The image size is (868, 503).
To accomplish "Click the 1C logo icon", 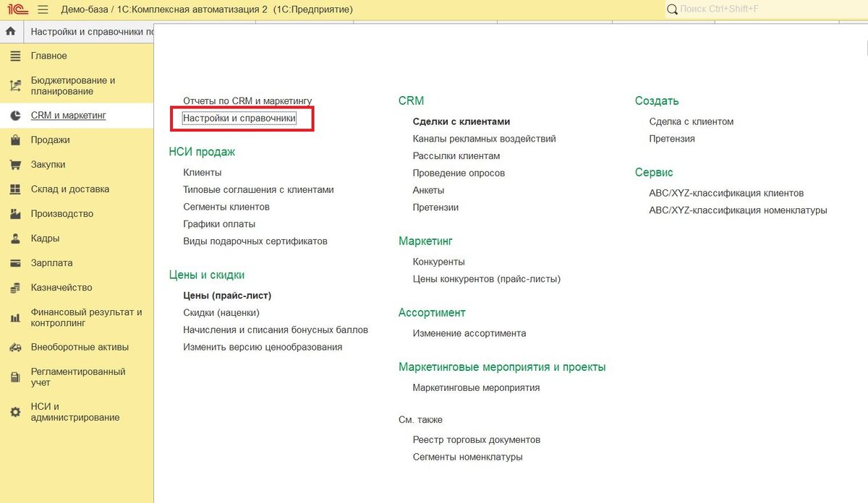I will tap(18, 9).
